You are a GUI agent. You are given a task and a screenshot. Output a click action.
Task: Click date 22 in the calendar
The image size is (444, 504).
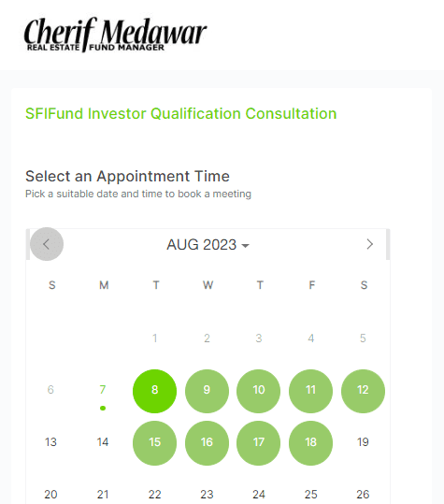pos(154,494)
